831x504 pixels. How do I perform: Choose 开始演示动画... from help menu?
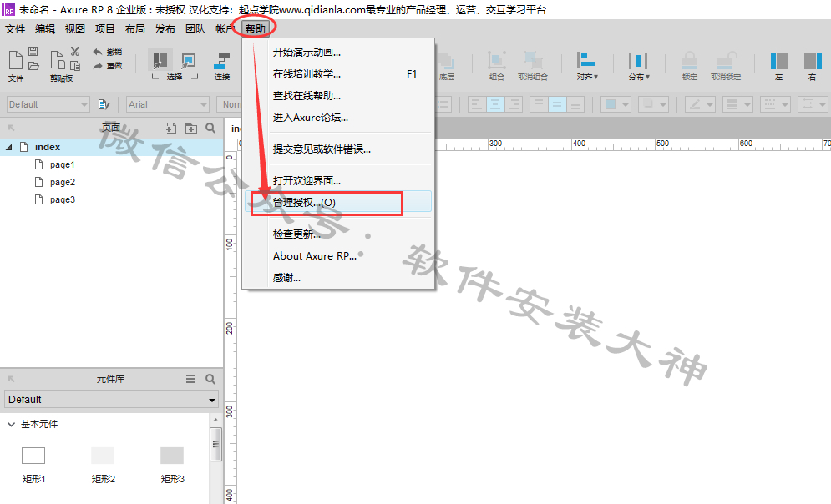(338, 53)
